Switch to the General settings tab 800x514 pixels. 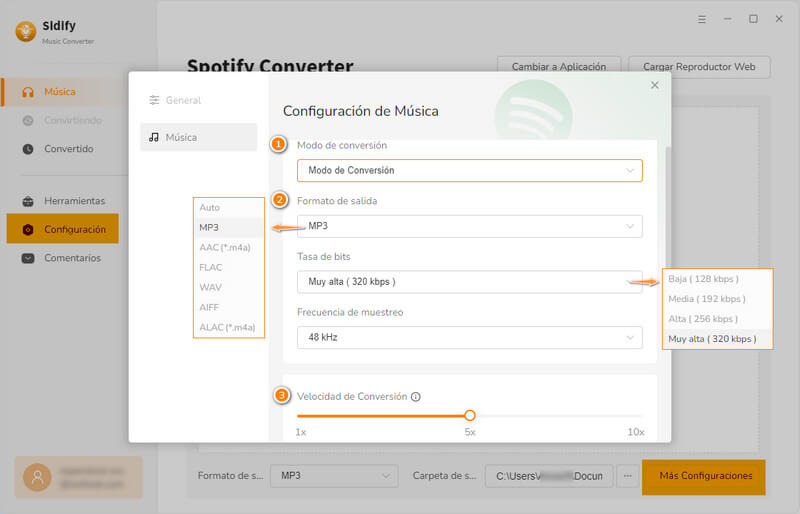coord(198,101)
